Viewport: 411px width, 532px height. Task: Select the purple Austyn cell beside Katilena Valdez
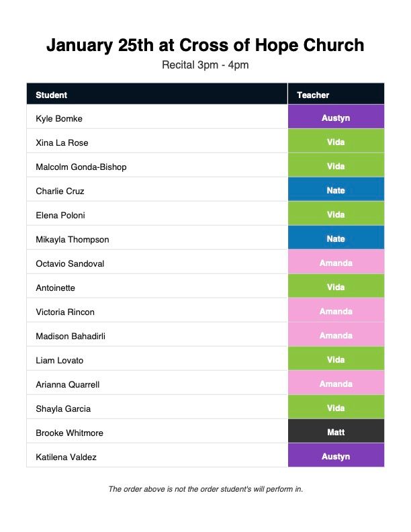pos(336,456)
